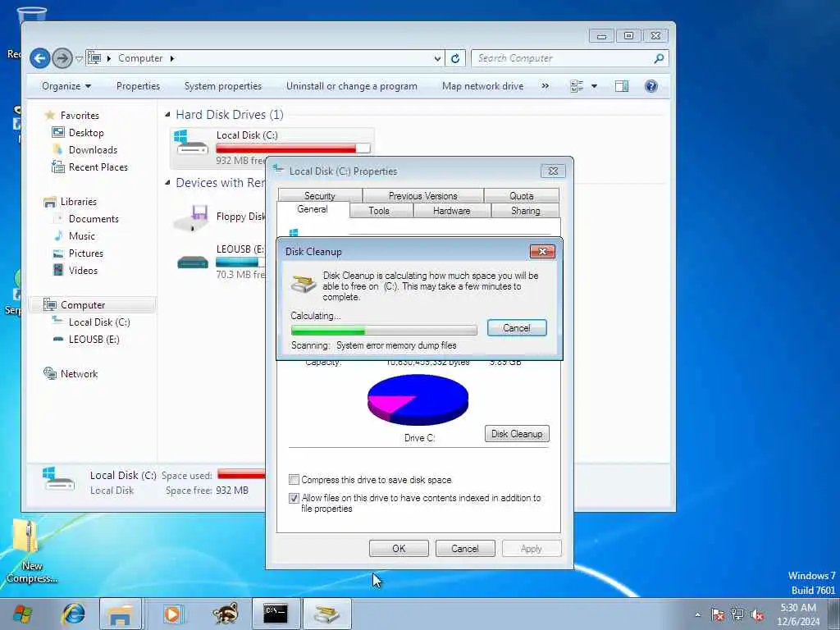The image size is (840, 630).
Task: Open Desktop in Favorites sidebar
Action: pos(85,132)
